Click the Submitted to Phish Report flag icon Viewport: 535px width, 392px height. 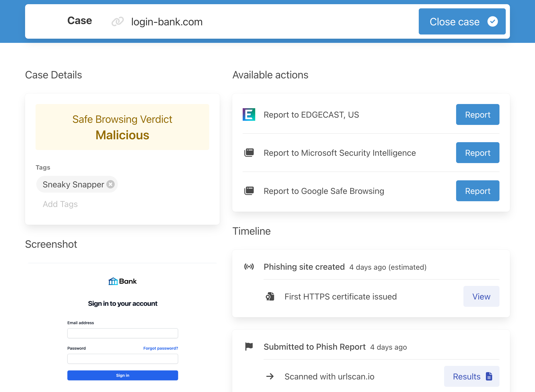tap(249, 347)
